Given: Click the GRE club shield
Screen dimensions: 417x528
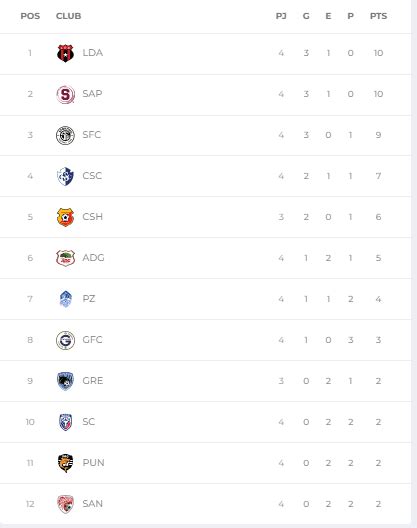Looking at the screenshot, I should (65, 381).
